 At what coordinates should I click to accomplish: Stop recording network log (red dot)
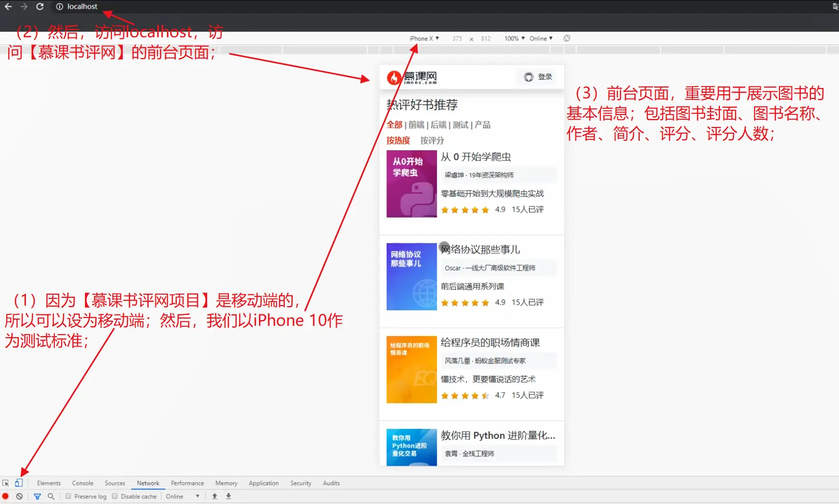(x=6, y=496)
